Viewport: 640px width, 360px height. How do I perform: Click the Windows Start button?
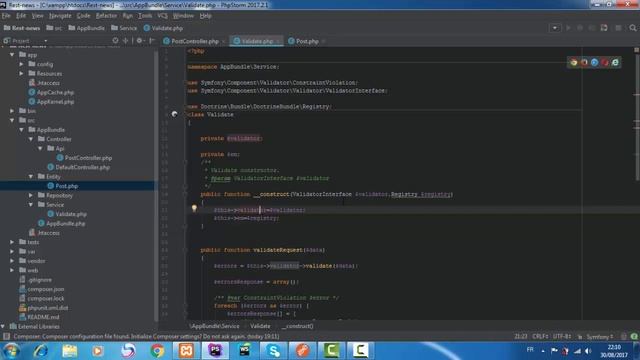11,351
